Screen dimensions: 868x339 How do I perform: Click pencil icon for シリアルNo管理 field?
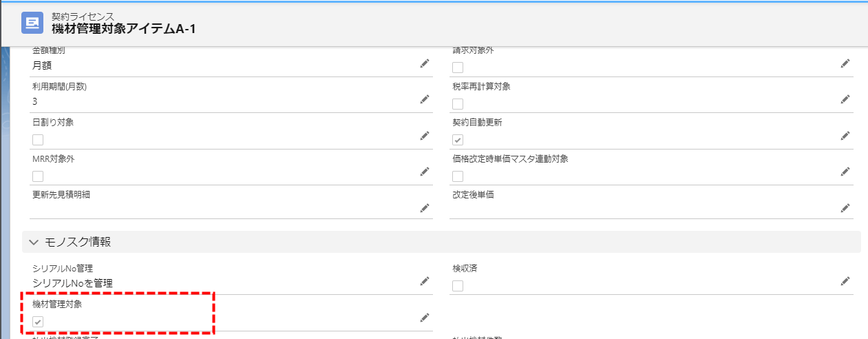425,281
